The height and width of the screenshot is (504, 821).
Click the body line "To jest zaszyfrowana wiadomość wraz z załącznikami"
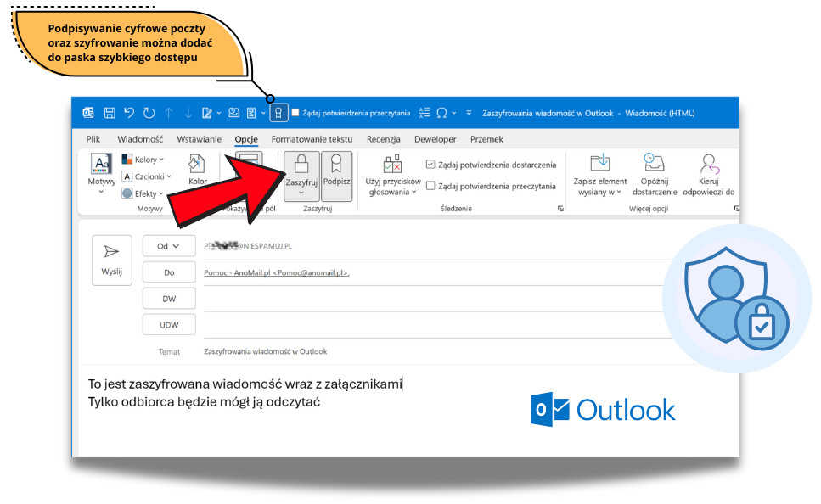pos(245,384)
